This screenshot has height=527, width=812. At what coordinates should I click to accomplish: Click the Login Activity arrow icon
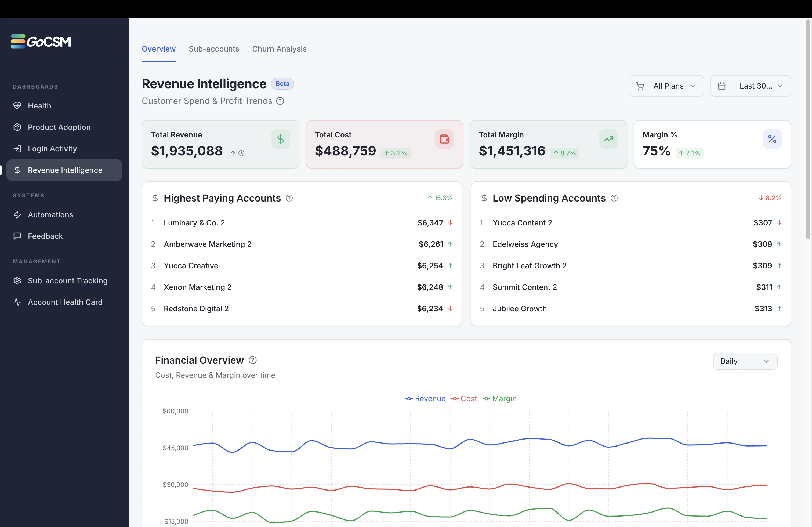[x=17, y=149]
